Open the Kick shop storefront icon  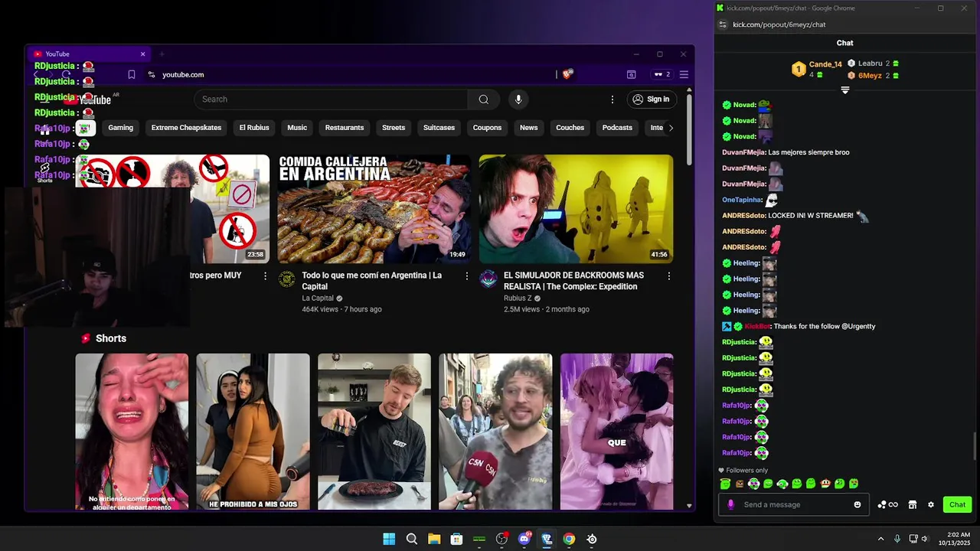tap(912, 504)
